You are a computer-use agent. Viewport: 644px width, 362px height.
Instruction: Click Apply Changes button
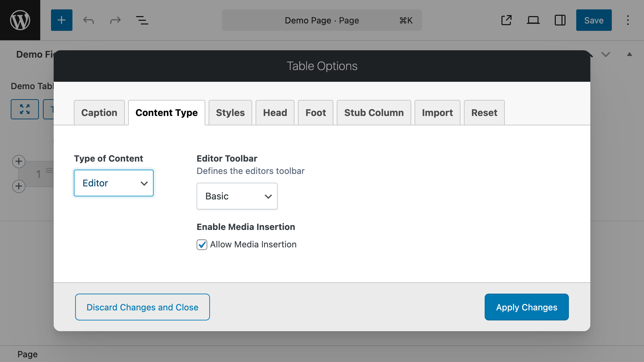[x=526, y=307]
